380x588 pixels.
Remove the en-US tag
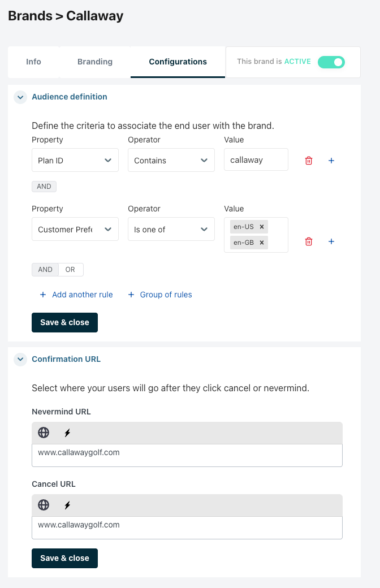(x=261, y=227)
